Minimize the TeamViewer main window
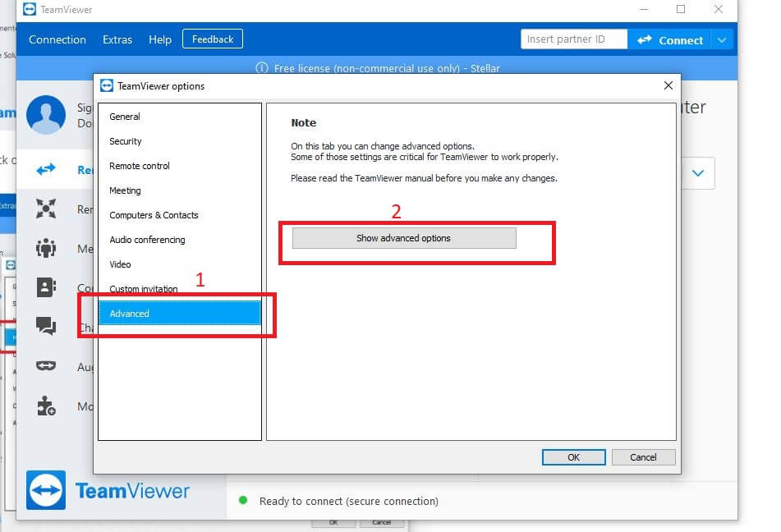 point(644,9)
